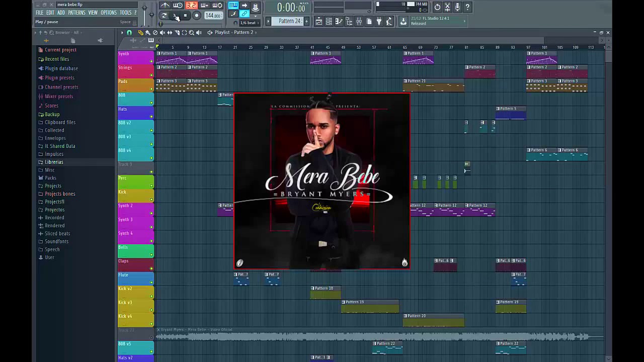The height and width of the screenshot is (362, 644).
Task: Click the 144.000 tempo field
Action: 213,16
